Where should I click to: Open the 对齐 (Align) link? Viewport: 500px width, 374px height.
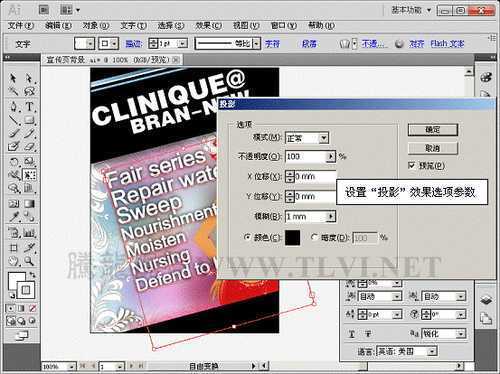pyautogui.click(x=416, y=44)
